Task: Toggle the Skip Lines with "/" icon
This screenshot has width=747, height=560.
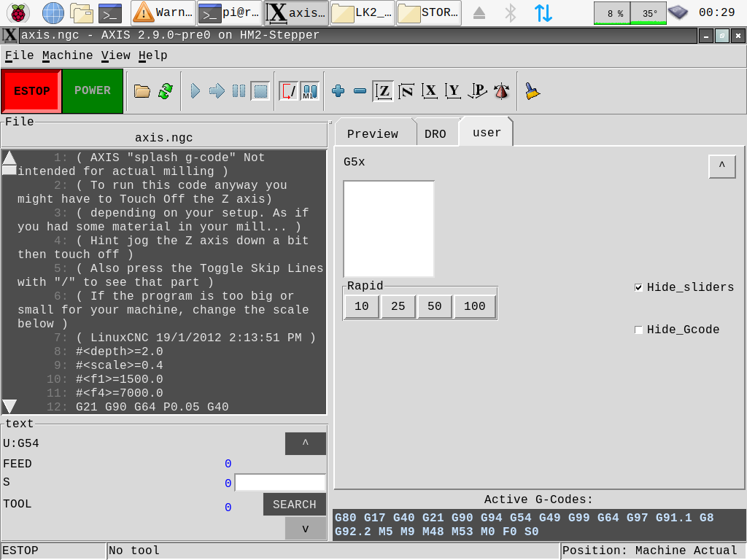Action: pos(289,91)
